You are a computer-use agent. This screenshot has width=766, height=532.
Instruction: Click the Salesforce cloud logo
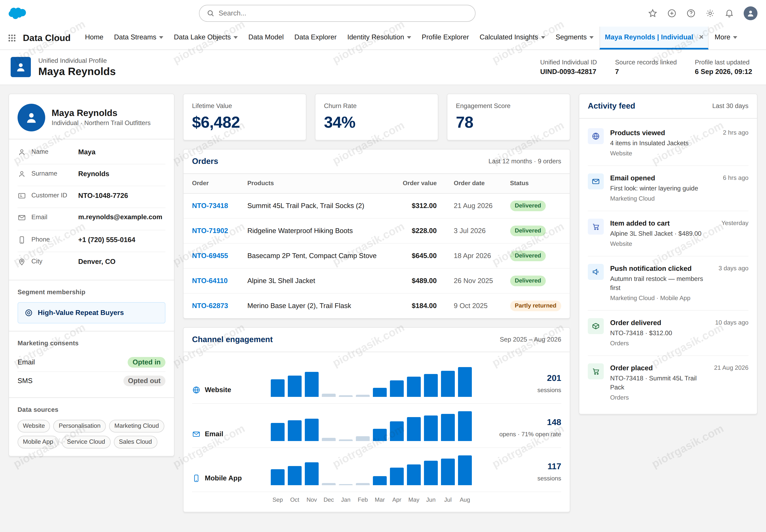17,13
